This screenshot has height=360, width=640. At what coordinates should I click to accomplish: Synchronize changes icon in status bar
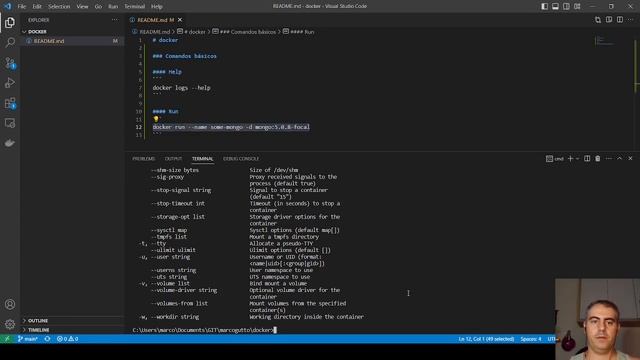coord(47,339)
